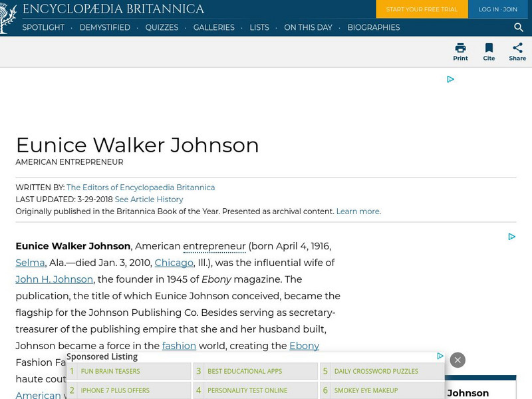Image resolution: width=532 pixels, height=399 pixels.
Task: Open the Spotlight menu
Action: [43, 27]
